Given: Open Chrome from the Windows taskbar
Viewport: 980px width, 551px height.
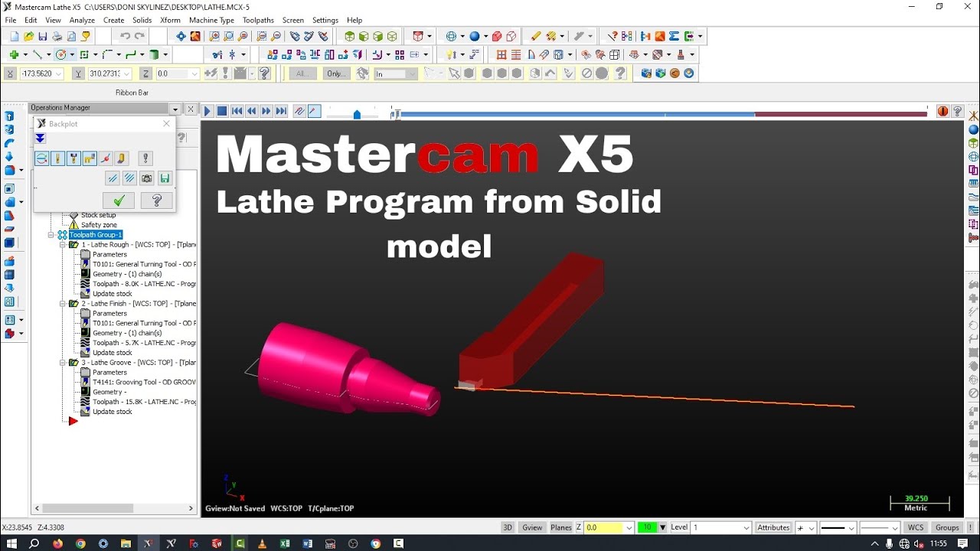Looking at the screenshot, I should (80, 543).
